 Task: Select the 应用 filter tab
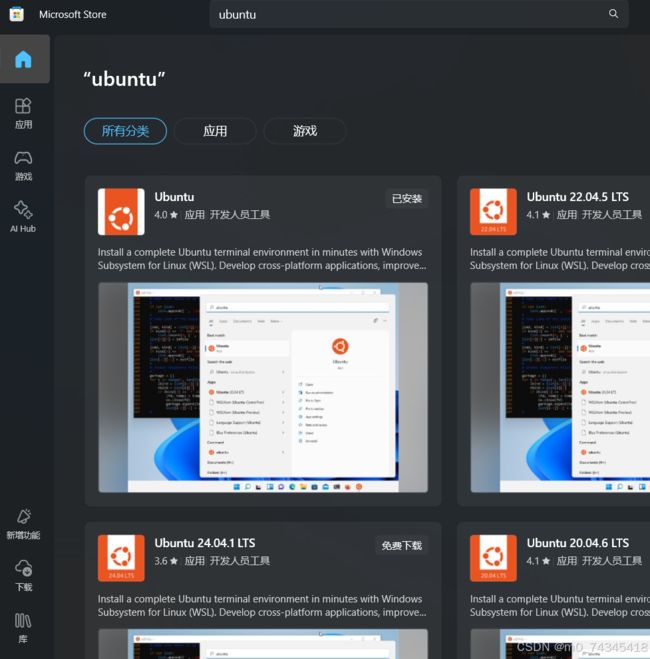[x=215, y=131]
